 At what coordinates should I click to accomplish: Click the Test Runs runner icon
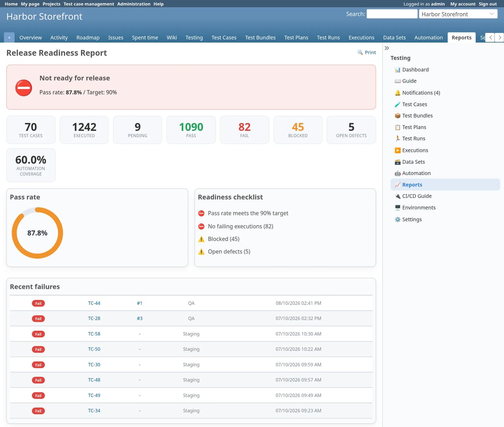(x=398, y=138)
